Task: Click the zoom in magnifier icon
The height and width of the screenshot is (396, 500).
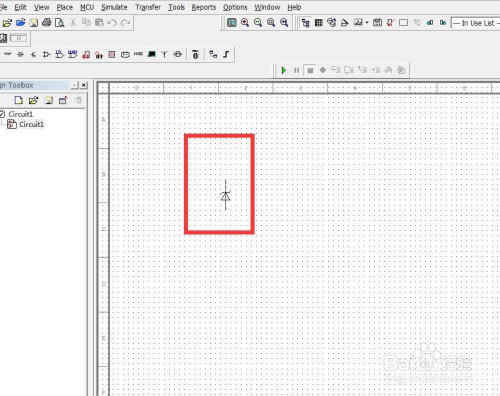Action: 245,23
